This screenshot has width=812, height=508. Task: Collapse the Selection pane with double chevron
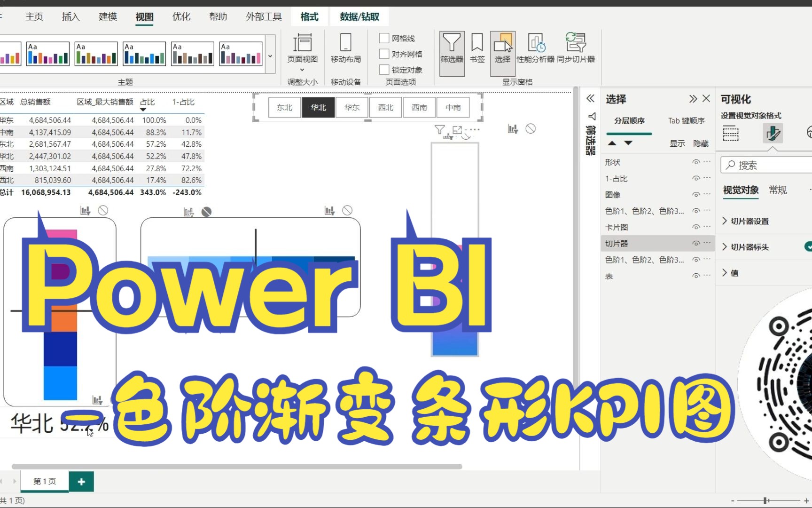point(693,99)
